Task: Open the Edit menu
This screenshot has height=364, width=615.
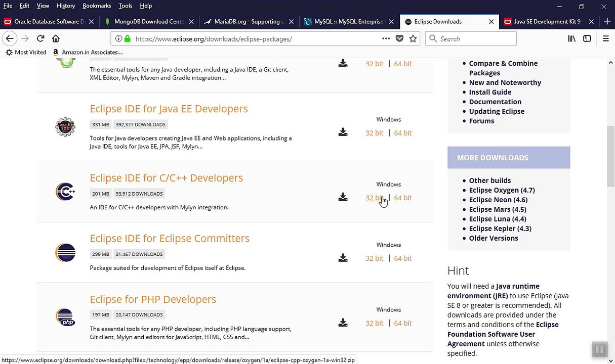Action: coord(24,6)
